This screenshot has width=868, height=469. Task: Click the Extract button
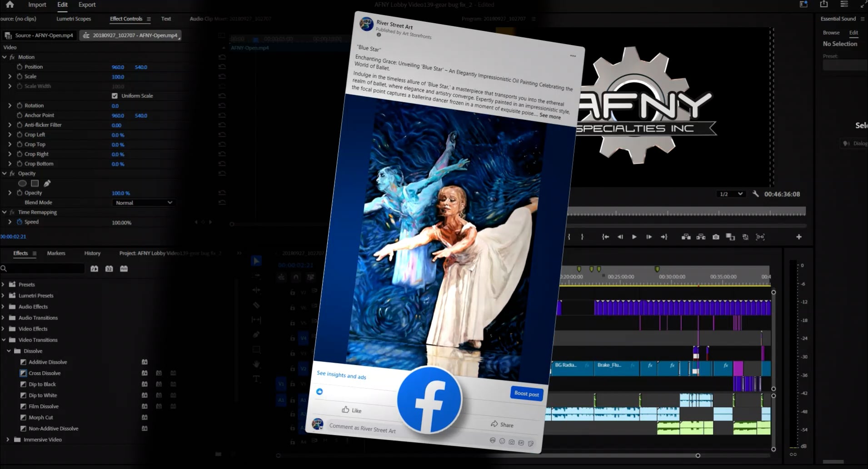(701, 237)
